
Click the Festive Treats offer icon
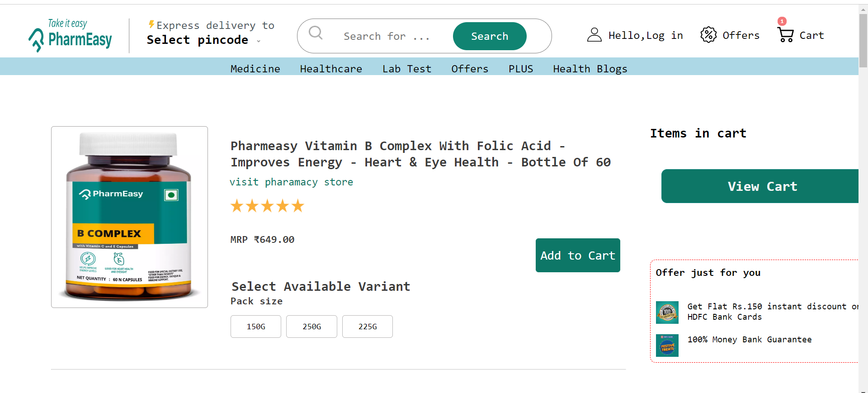(x=667, y=345)
